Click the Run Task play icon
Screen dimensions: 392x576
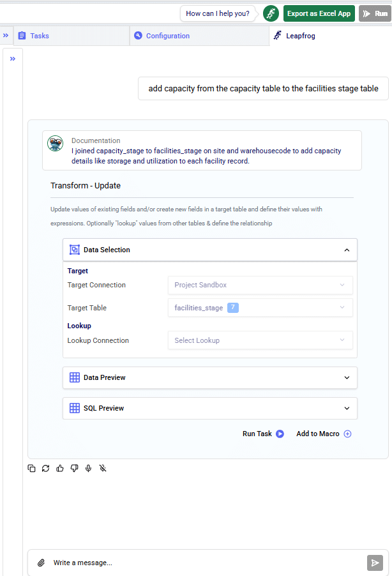pos(280,434)
